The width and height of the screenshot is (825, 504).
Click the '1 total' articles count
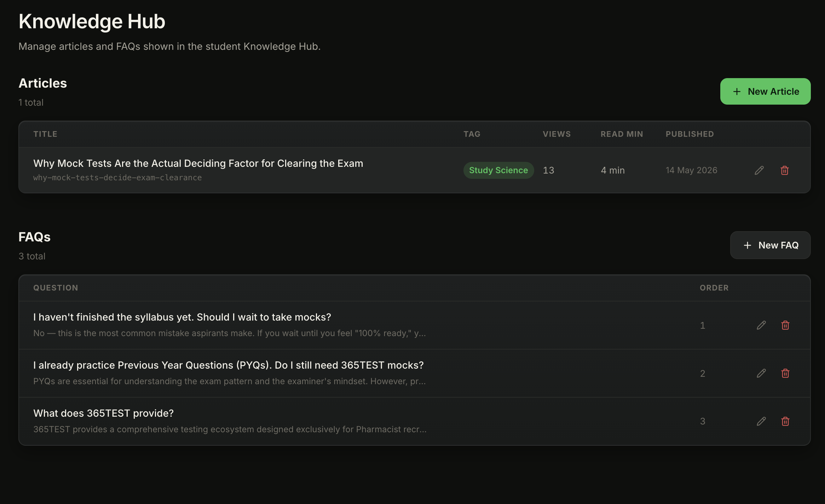click(x=31, y=102)
